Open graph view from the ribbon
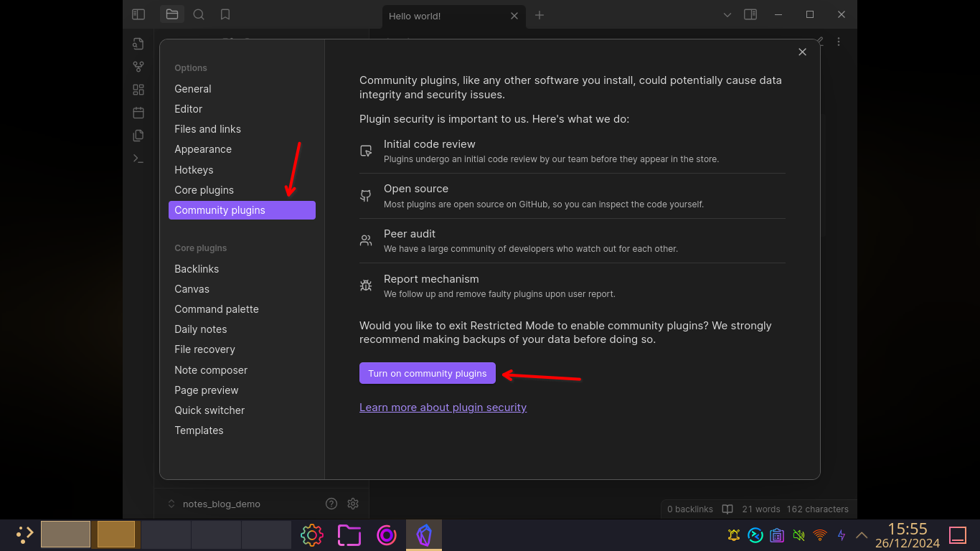Viewport: 980px width, 551px height. 138,67
